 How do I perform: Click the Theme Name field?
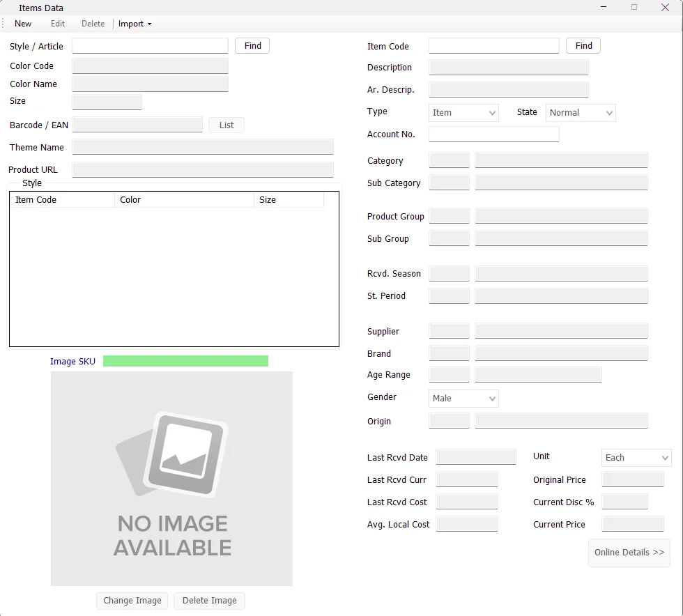[203, 147]
